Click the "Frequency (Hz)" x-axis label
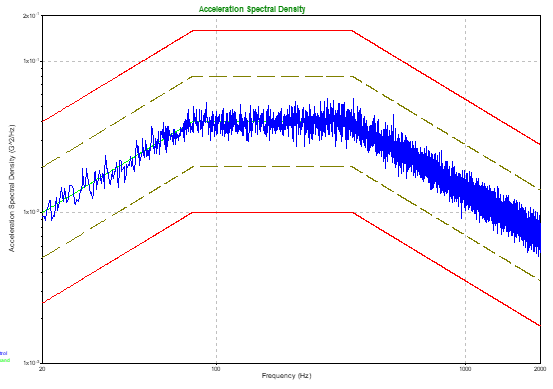553x389 pixels. point(286,376)
